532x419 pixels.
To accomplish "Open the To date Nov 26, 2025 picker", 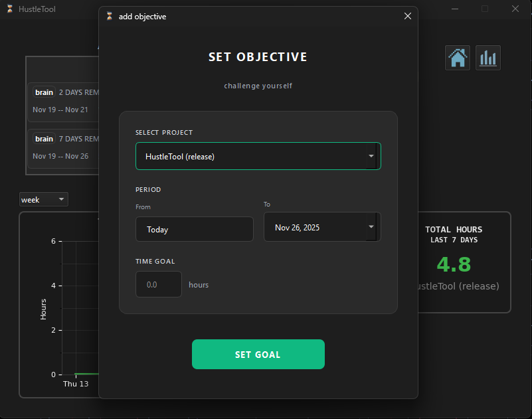I will coord(322,227).
